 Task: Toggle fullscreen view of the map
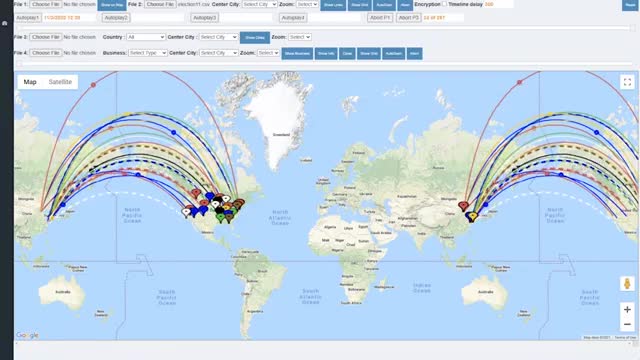(x=627, y=82)
